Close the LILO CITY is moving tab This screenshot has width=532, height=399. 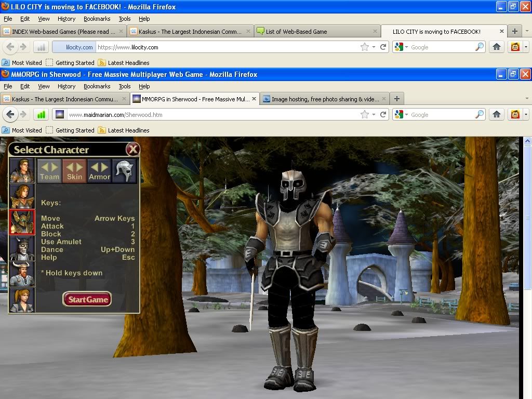(502, 31)
